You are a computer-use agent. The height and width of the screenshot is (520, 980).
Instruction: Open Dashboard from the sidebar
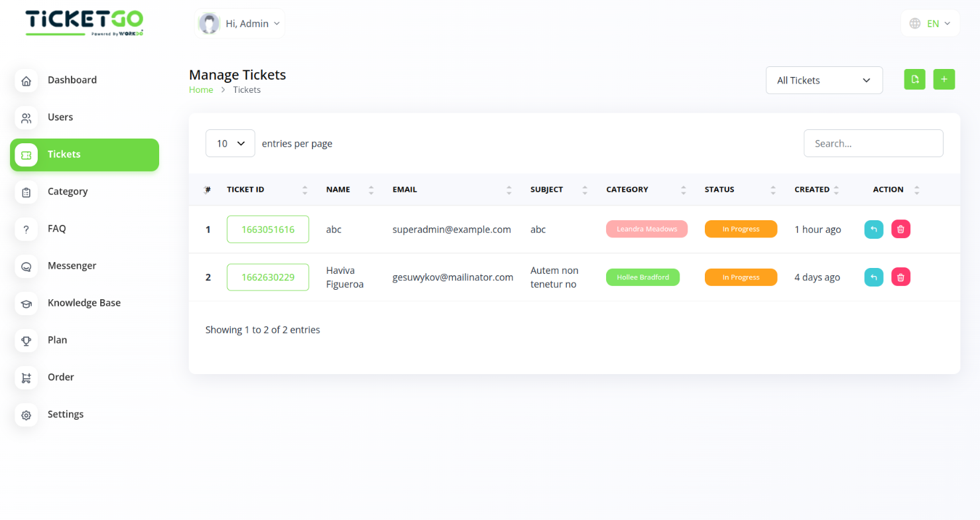(72, 80)
